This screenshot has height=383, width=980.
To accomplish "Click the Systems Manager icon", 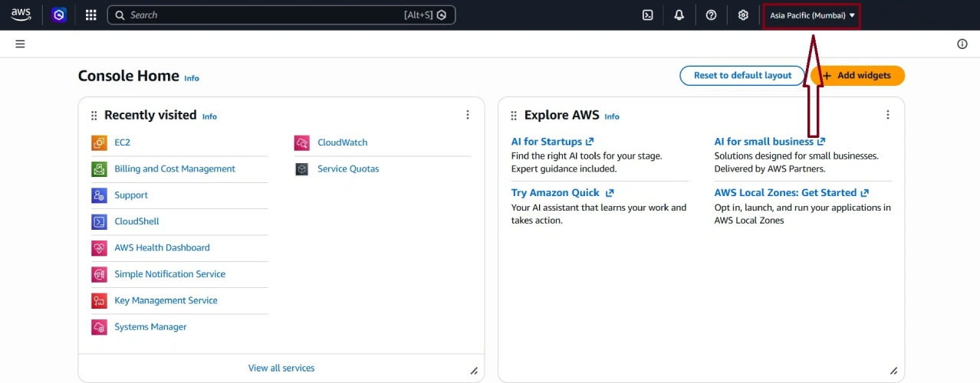I will [99, 327].
